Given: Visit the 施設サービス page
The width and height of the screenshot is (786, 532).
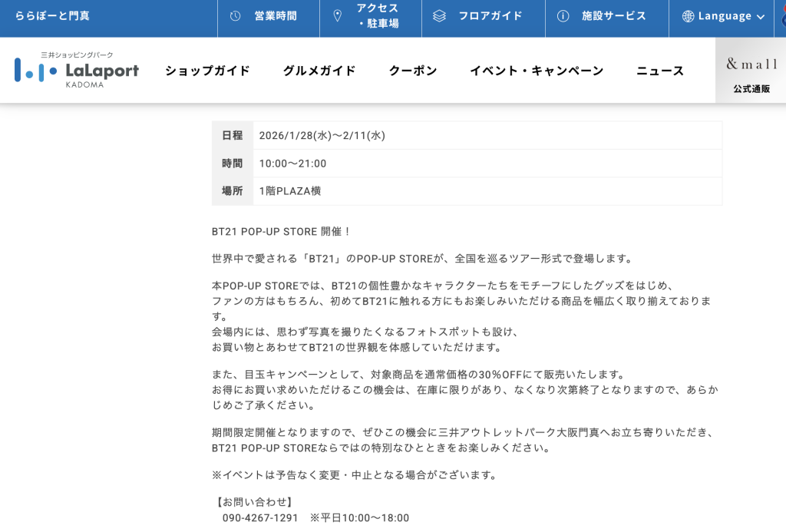Looking at the screenshot, I should click(x=614, y=16).
